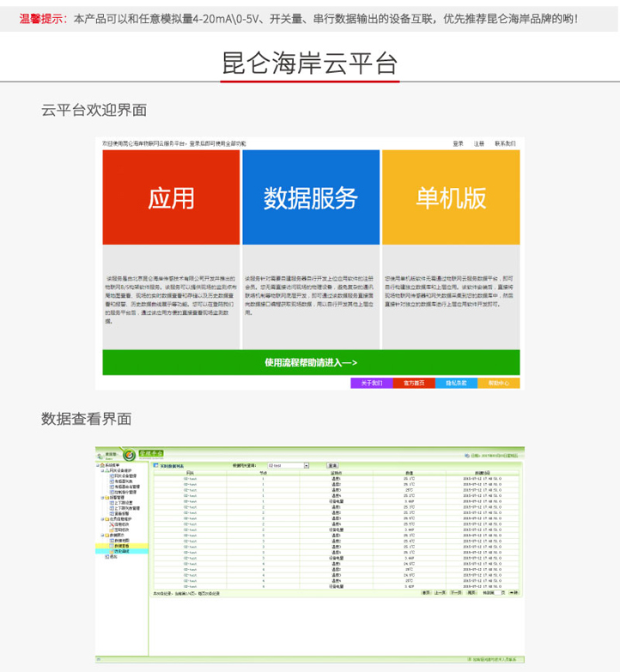The image size is (620, 672).
Task: Click the go button after page input
Action: 514,593
